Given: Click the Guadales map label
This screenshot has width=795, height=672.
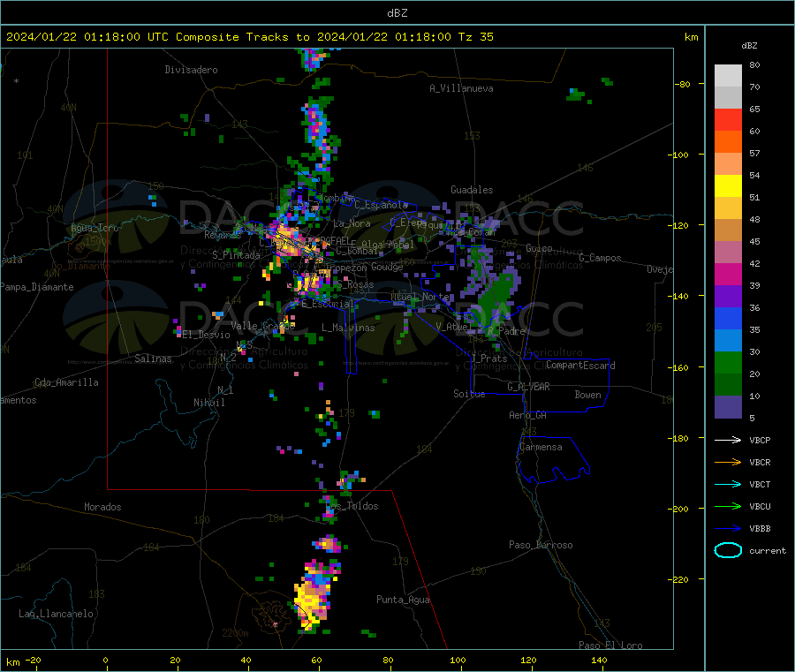Looking at the screenshot, I should point(472,190).
